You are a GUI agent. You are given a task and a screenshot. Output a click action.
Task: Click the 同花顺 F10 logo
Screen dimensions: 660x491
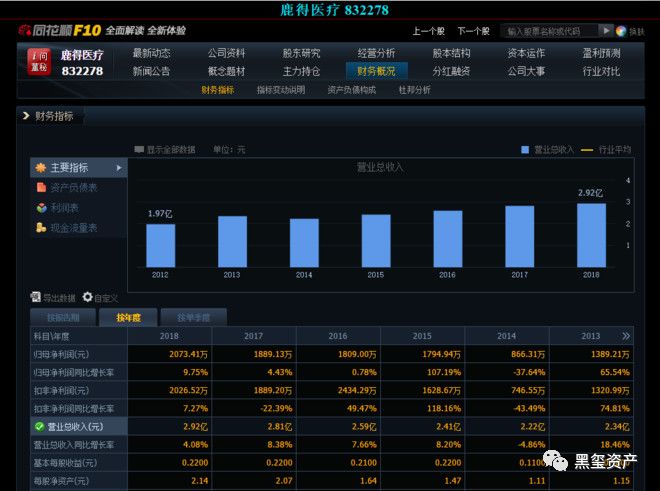click(60, 30)
